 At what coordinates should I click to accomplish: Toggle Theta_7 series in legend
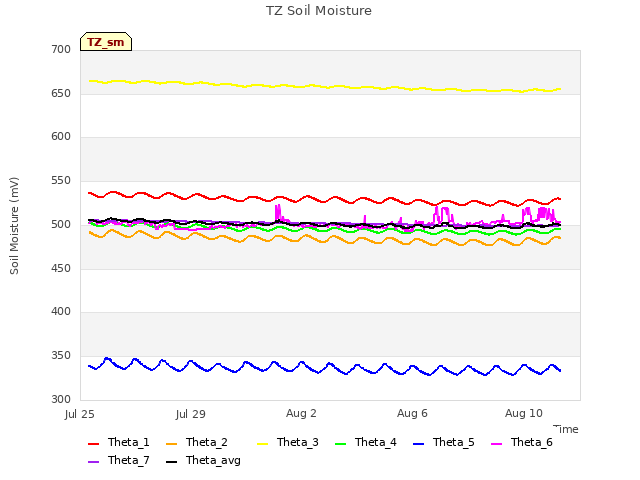[x=119, y=460]
